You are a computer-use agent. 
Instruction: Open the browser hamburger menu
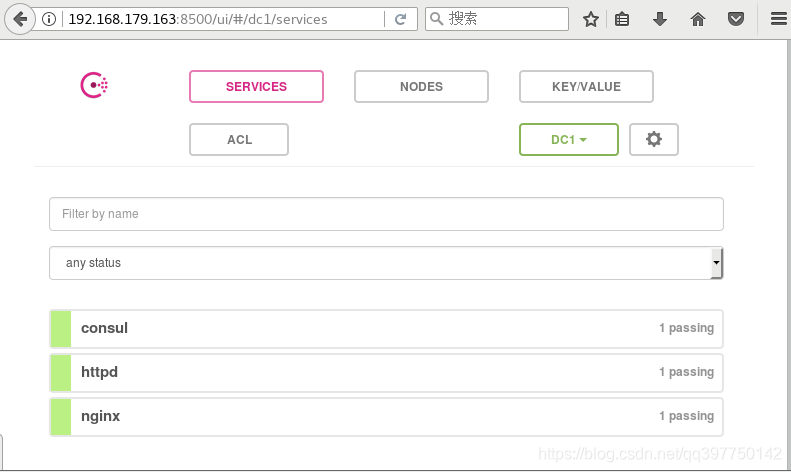click(779, 19)
